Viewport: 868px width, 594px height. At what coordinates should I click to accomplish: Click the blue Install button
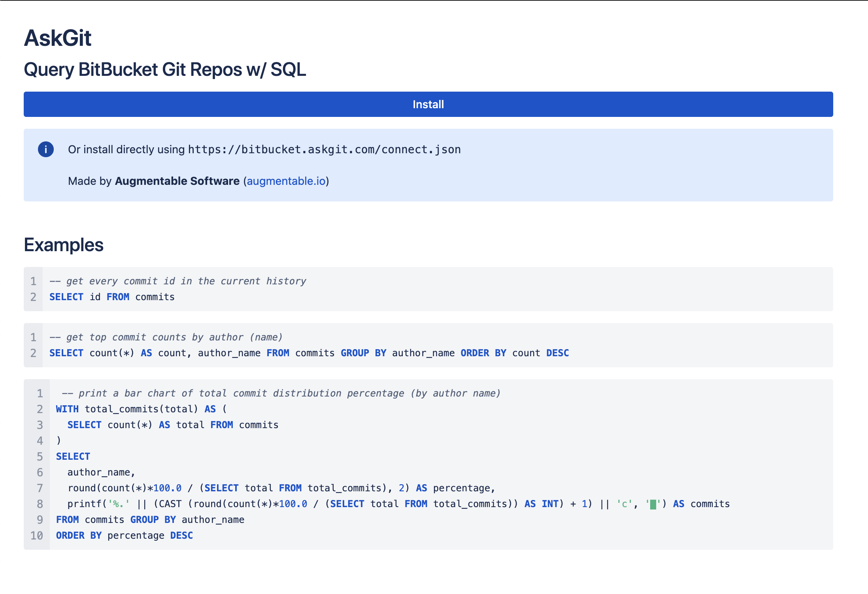pyautogui.click(x=428, y=104)
